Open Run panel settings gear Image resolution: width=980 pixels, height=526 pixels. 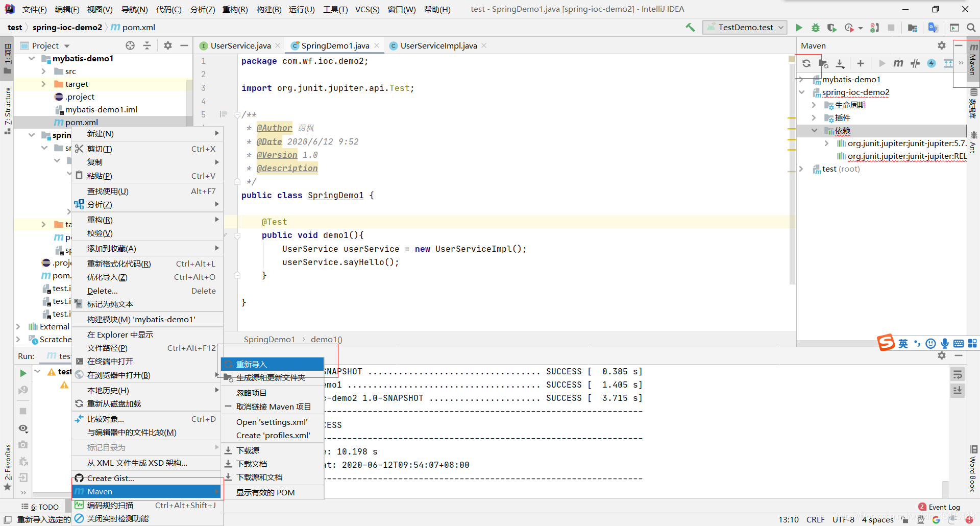pos(942,355)
